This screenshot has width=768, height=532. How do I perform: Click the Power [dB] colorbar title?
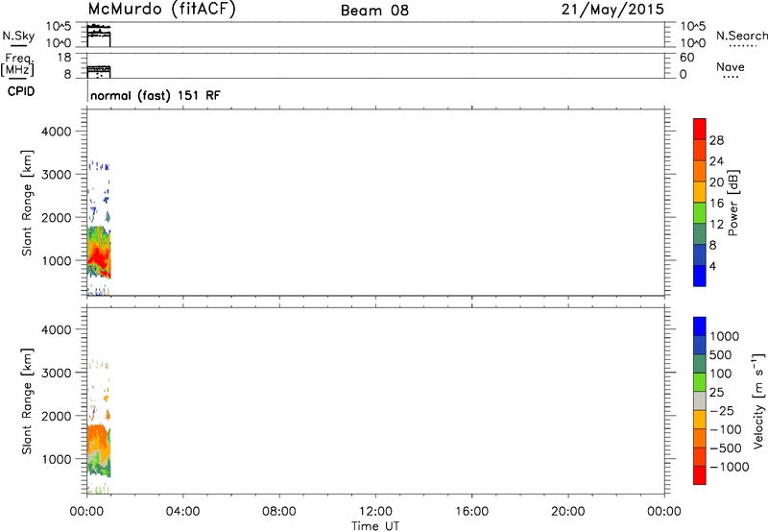pos(732,203)
